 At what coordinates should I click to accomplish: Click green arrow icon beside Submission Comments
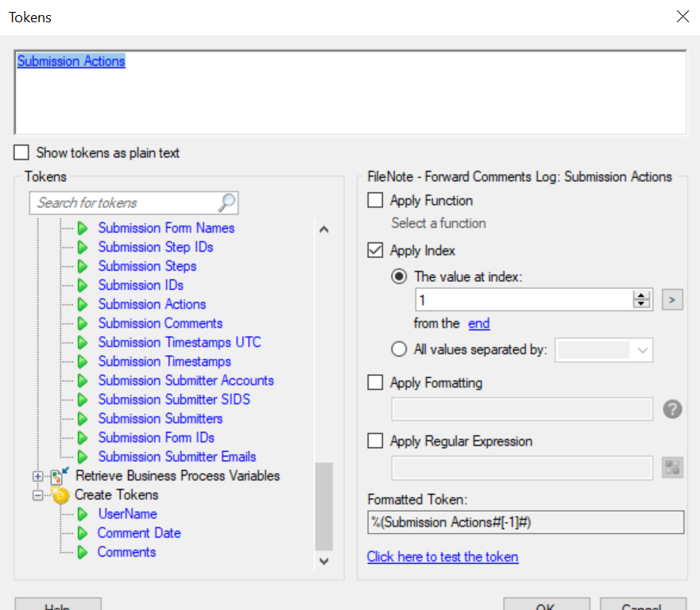82,323
